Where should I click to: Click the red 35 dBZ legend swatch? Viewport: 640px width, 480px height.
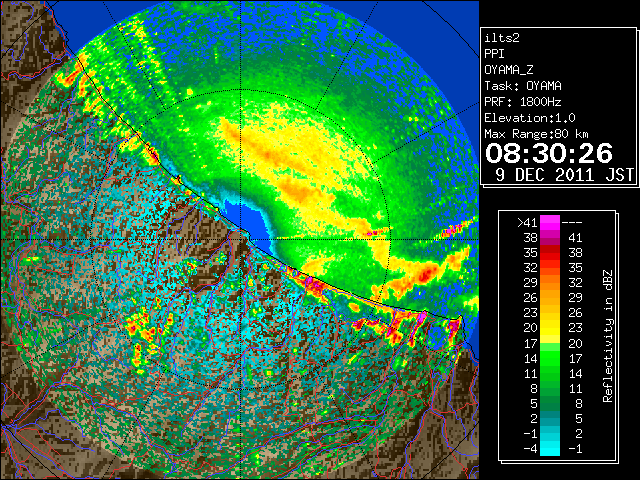point(550,253)
